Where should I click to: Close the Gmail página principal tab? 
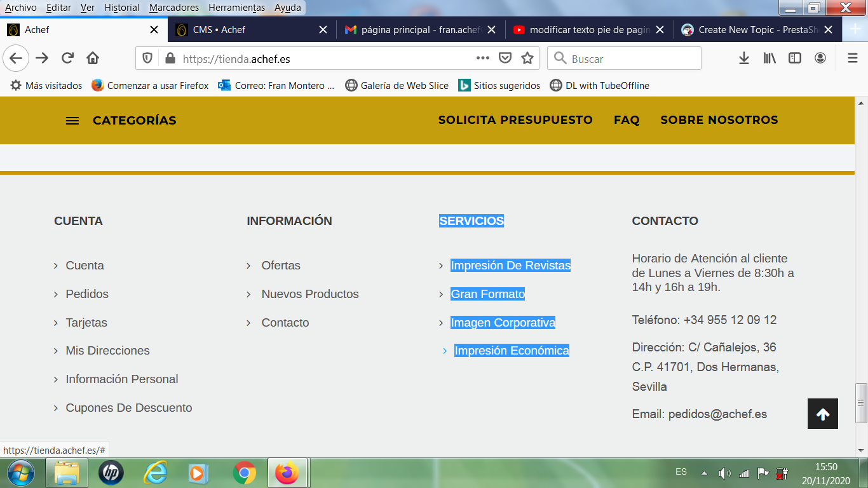tap(491, 30)
